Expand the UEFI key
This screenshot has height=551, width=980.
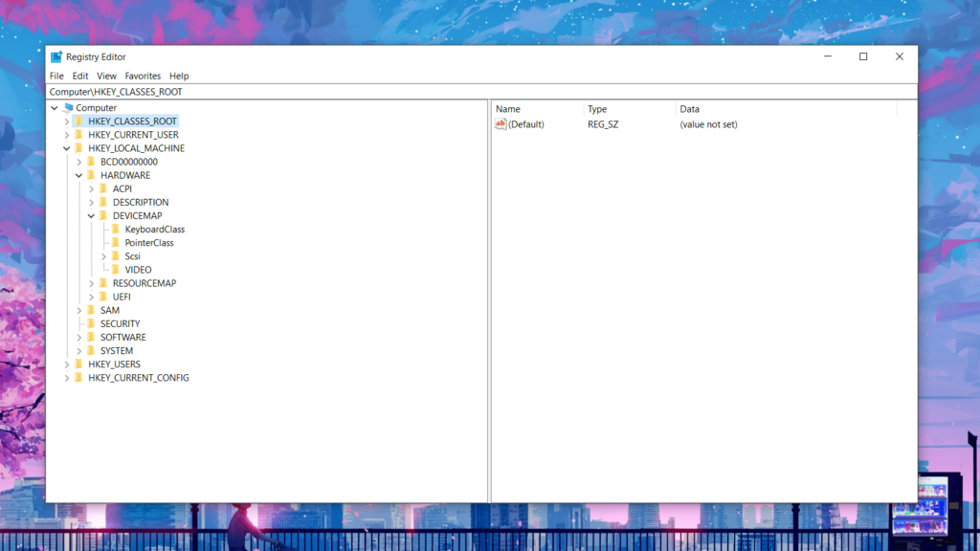[x=91, y=297]
